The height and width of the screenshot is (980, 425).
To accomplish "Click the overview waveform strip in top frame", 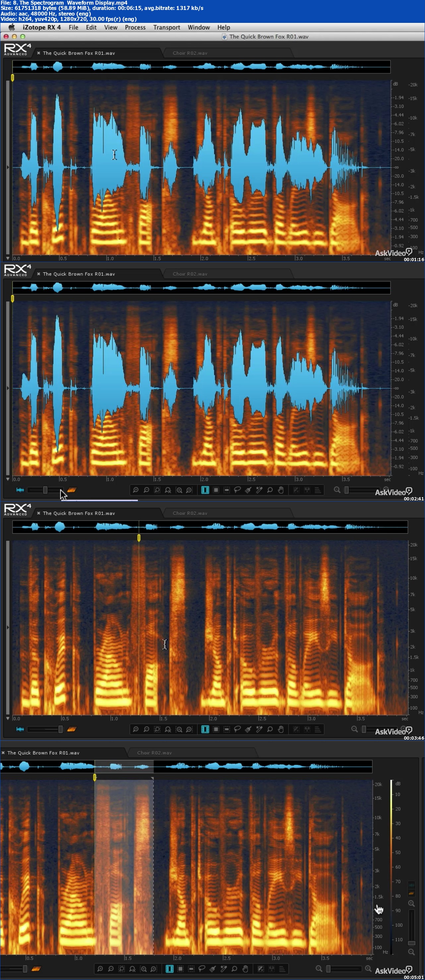I will coord(202,67).
